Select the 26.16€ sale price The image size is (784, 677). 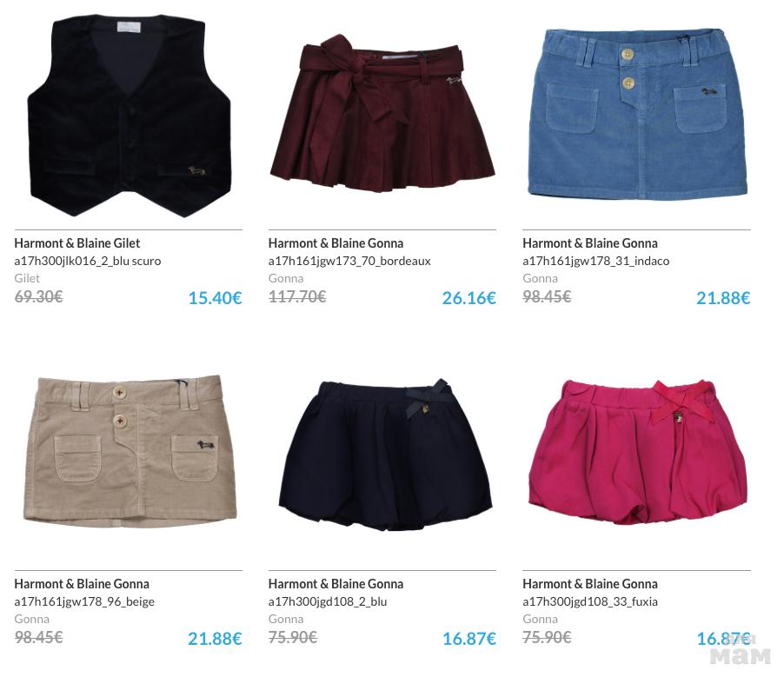point(469,298)
